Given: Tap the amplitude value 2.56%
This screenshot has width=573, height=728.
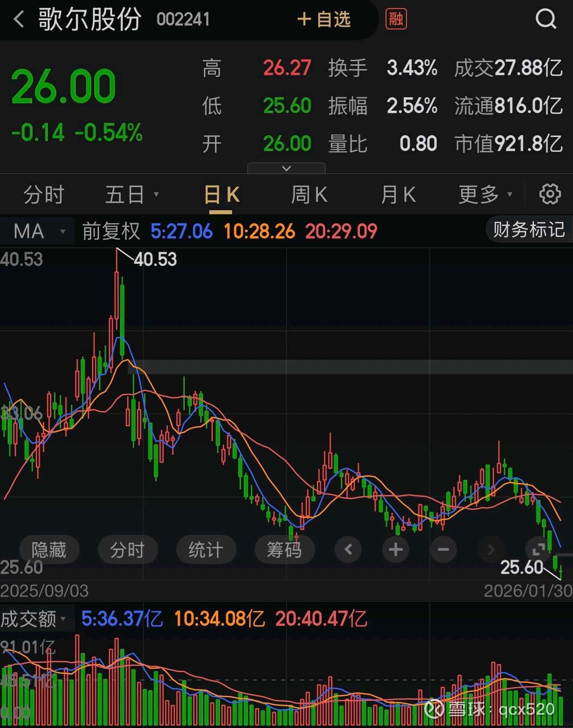Looking at the screenshot, I should tap(412, 106).
